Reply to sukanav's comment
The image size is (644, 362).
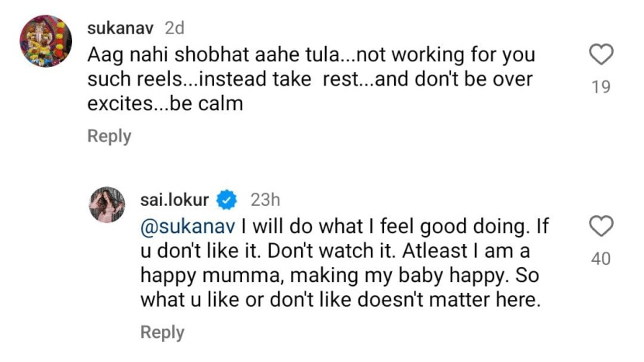click(x=109, y=136)
